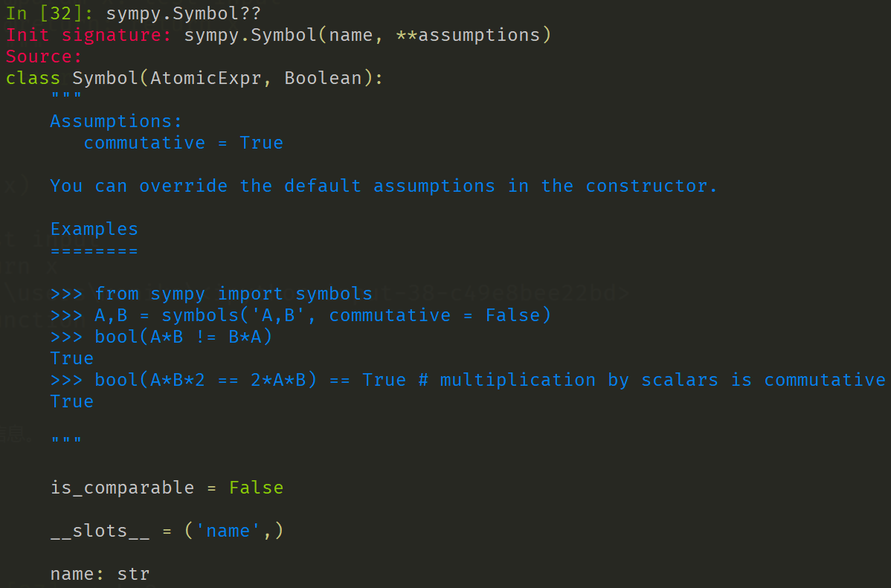The height and width of the screenshot is (588, 891).
Task: Click the **assumptions parameter in signature
Action: pyautogui.click(x=468, y=35)
